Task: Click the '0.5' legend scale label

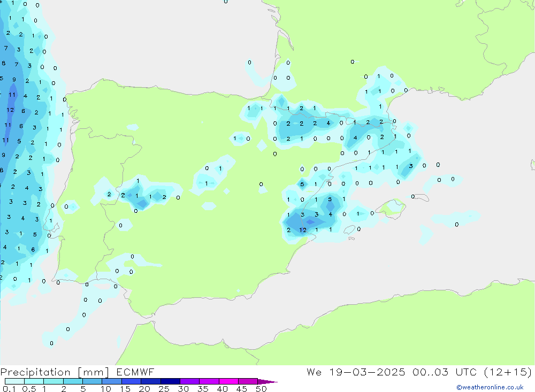Action: click(x=29, y=389)
